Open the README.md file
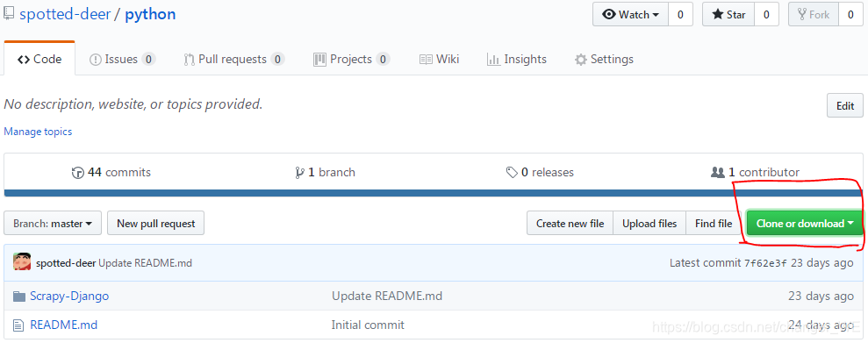This screenshot has height=343, width=868. [x=64, y=325]
